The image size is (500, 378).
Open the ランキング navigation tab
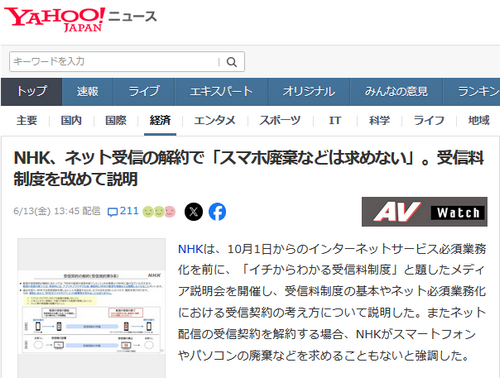point(472,92)
